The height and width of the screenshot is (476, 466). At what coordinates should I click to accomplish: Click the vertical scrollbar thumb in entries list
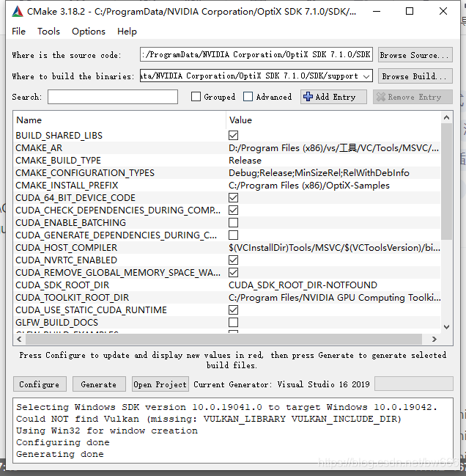447,181
